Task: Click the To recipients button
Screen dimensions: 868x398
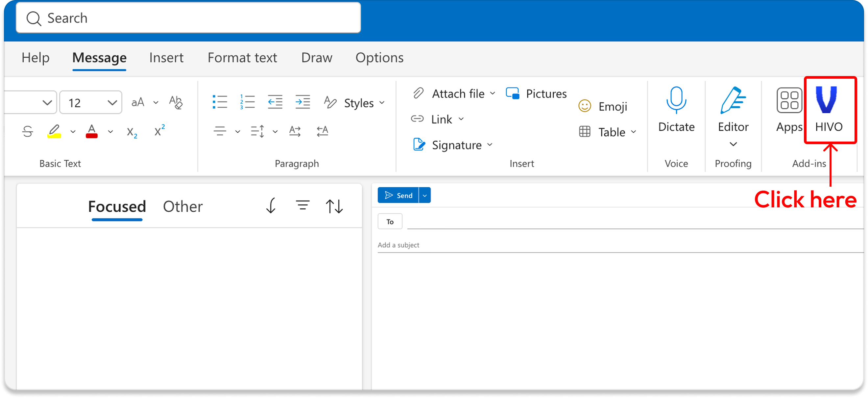Action: 390,222
